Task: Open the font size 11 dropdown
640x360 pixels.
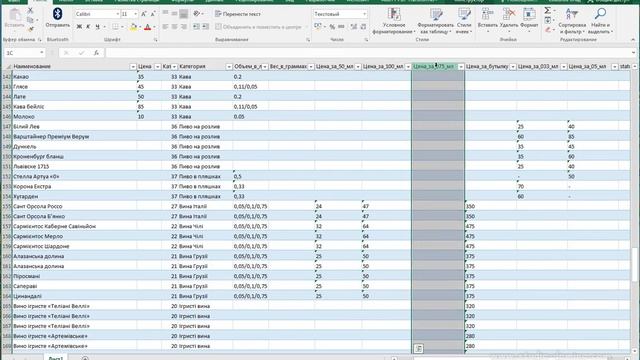Action: click(x=136, y=14)
